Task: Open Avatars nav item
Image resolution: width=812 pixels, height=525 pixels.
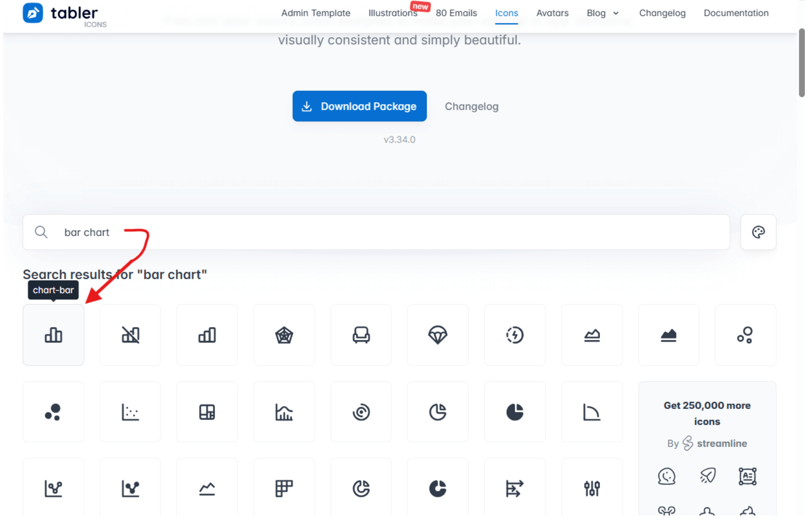Action: 552,13
